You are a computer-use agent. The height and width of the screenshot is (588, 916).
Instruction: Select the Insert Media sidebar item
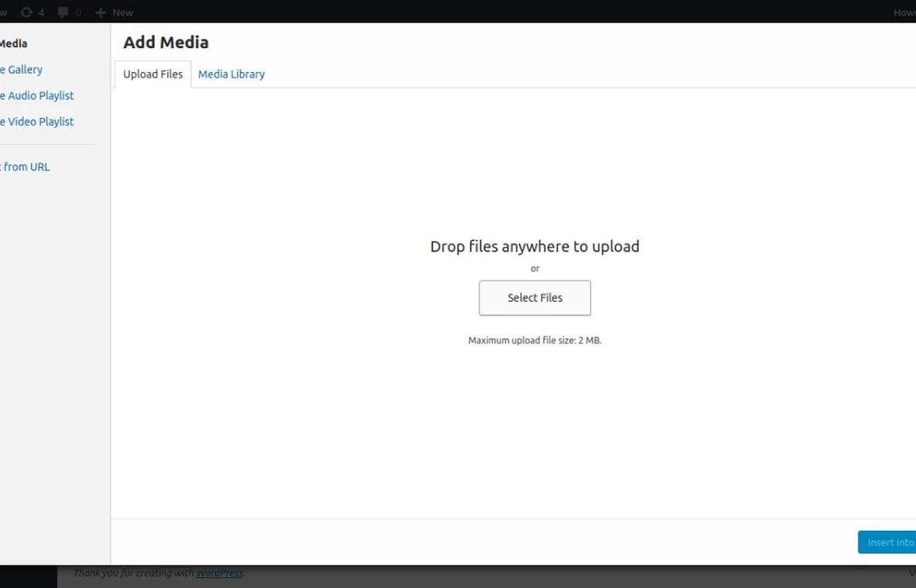tap(13, 44)
